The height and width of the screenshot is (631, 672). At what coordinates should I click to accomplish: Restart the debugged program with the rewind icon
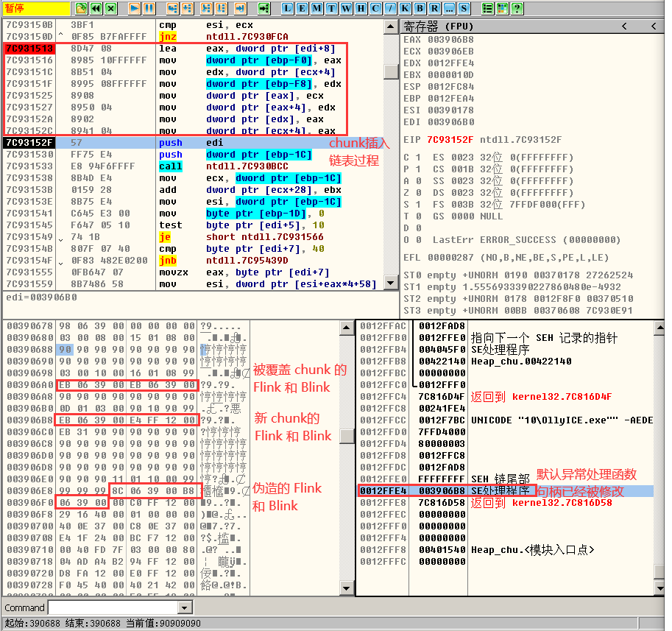pyautogui.click(x=96, y=9)
